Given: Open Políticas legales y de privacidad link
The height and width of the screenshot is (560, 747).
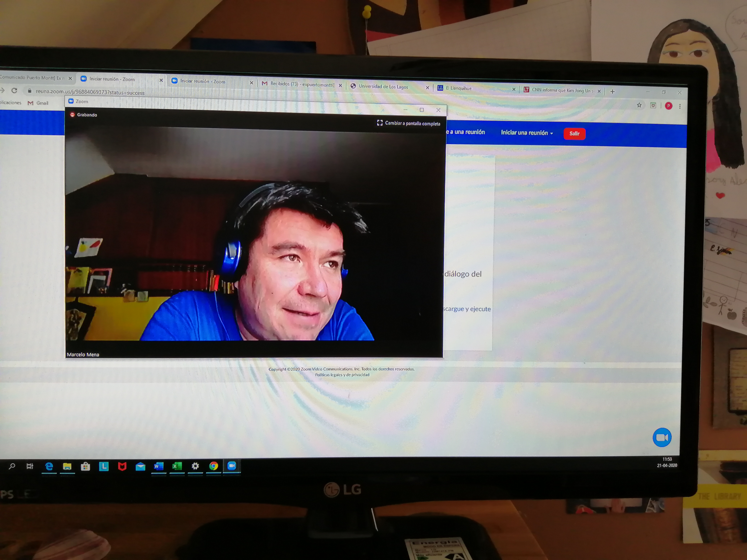Looking at the screenshot, I should tap(342, 375).
